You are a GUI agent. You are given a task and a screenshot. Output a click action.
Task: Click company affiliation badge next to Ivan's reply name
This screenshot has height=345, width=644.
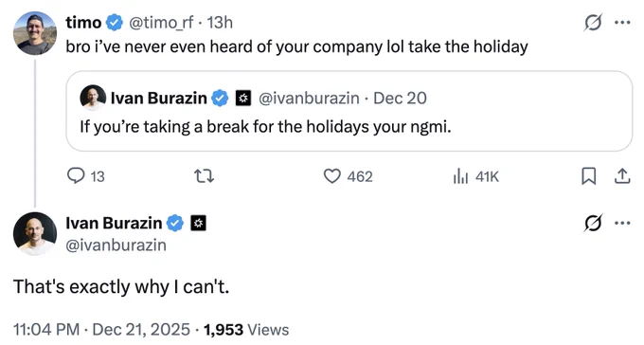(x=198, y=223)
